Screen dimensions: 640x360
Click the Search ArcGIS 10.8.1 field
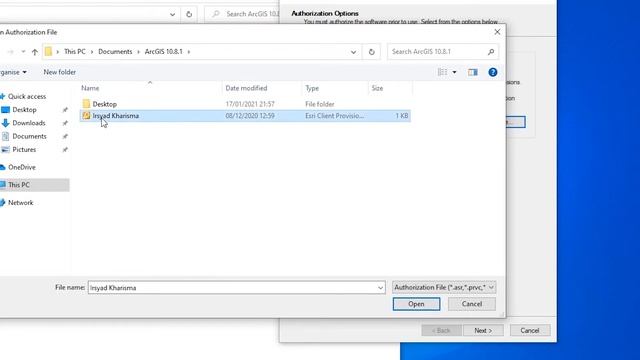[x=442, y=52]
